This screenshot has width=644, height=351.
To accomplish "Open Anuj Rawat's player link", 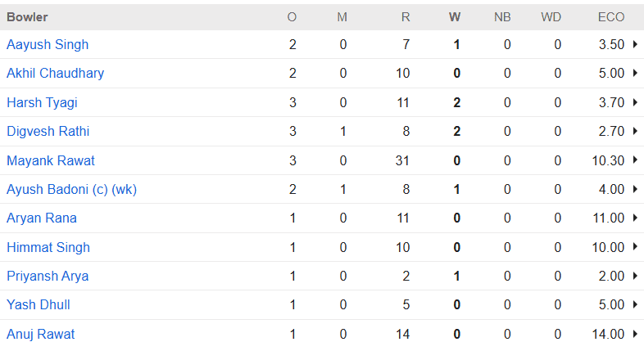I will coord(42,334).
